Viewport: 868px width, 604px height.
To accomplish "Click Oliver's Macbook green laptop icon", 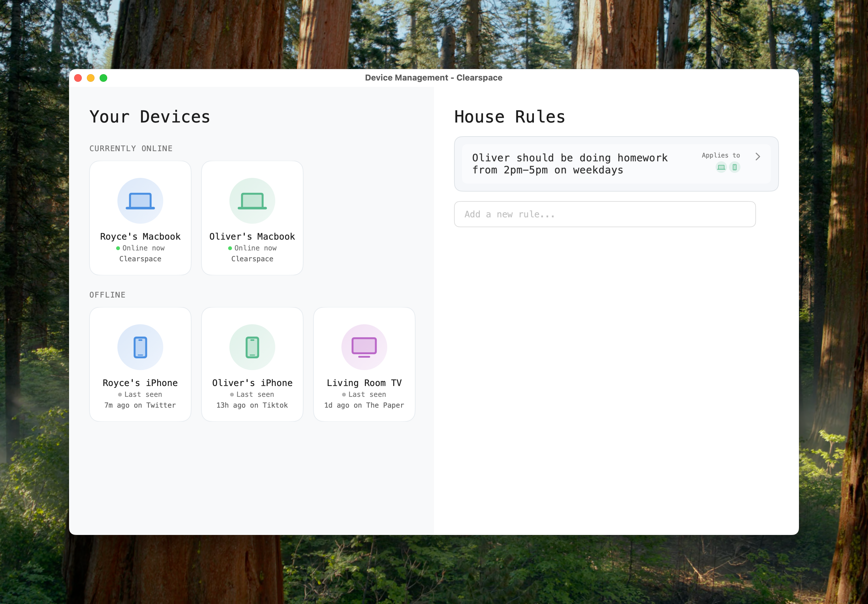I will coord(252,201).
